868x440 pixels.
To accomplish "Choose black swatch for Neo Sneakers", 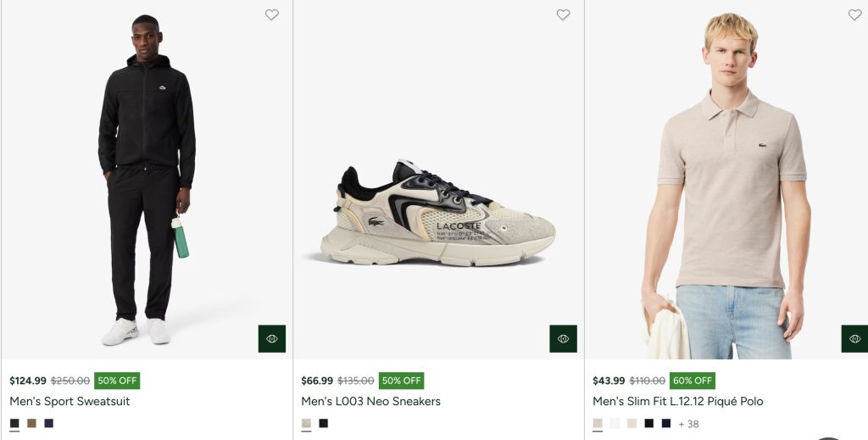I will (x=323, y=423).
